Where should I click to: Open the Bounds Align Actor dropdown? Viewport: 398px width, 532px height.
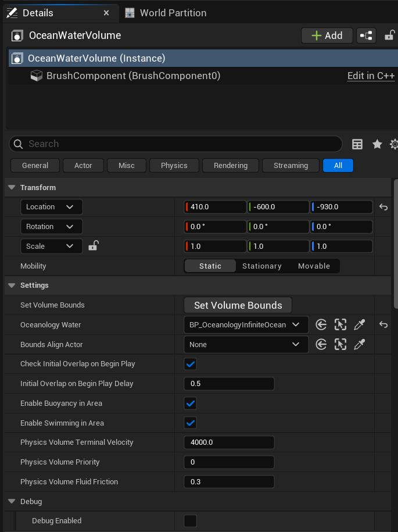point(246,344)
